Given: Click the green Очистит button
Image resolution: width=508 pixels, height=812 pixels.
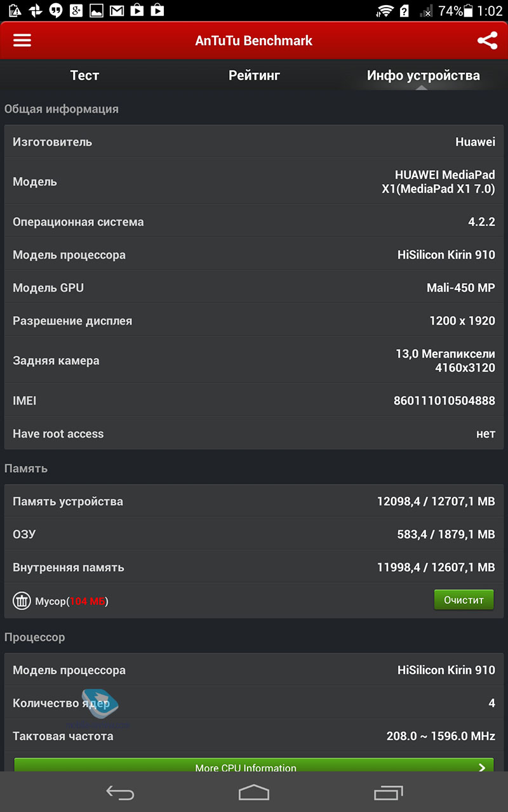Looking at the screenshot, I should (464, 600).
